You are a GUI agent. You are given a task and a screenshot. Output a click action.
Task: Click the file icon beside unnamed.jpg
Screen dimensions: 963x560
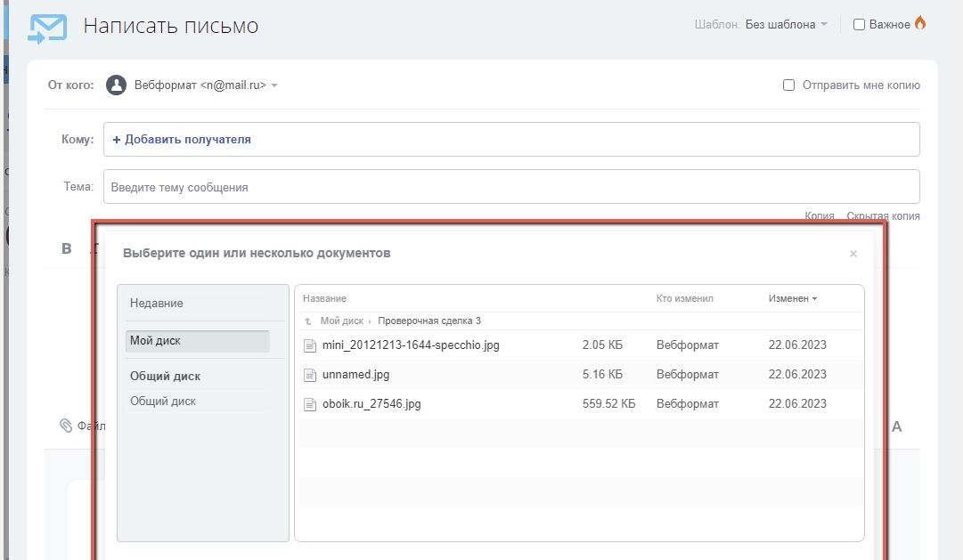tap(310, 375)
